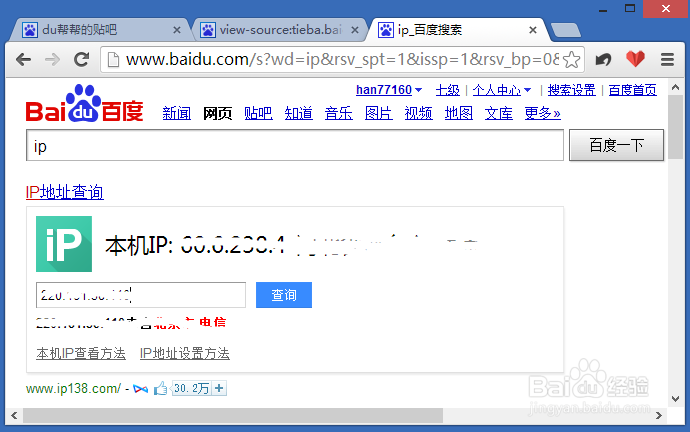Click the undo-arrow extension icon
Screen dimensions: 690x432
pyautogui.click(x=603, y=59)
